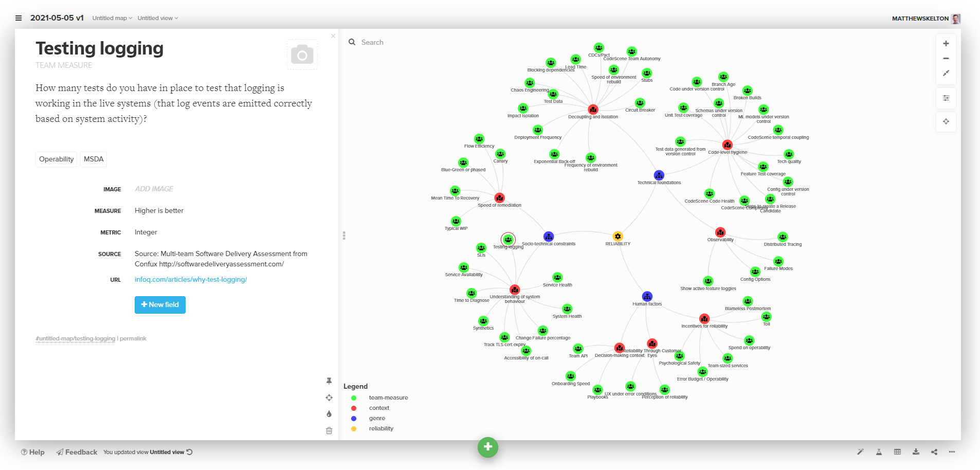Click the New field button
Image resolution: width=980 pixels, height=470 pixels.
[160, 304]
